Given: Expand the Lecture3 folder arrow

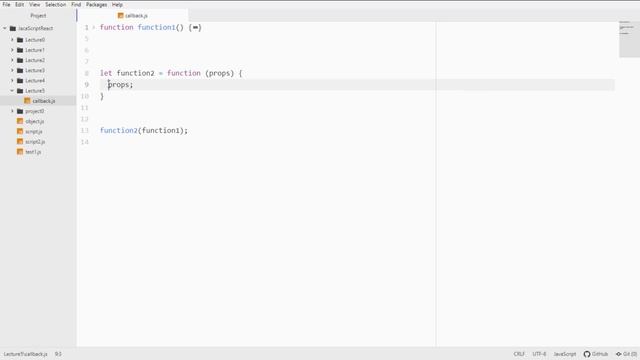Looking at the screenshot, I should (12, 70).
